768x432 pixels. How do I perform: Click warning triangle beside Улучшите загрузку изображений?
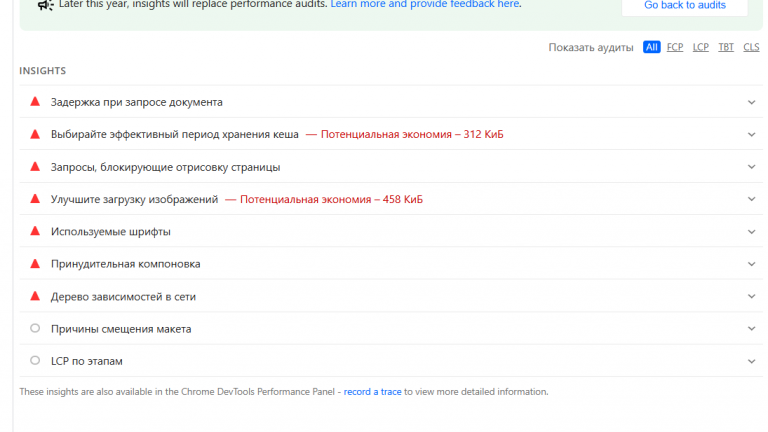pos(35,198)
